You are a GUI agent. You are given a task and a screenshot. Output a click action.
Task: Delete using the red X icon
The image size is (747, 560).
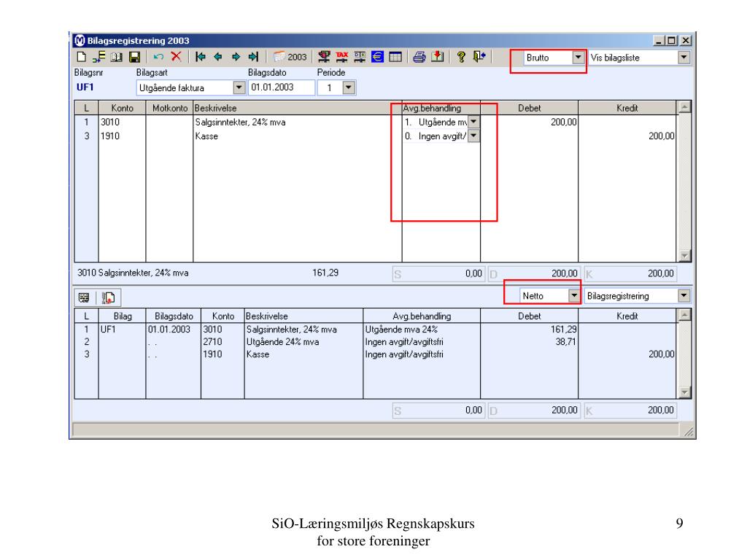(x=177, y=57)
